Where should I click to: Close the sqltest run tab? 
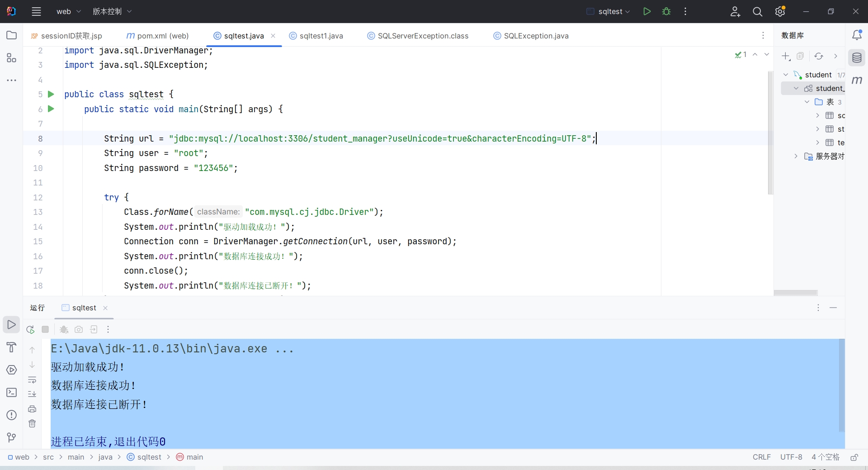point(105,308)
